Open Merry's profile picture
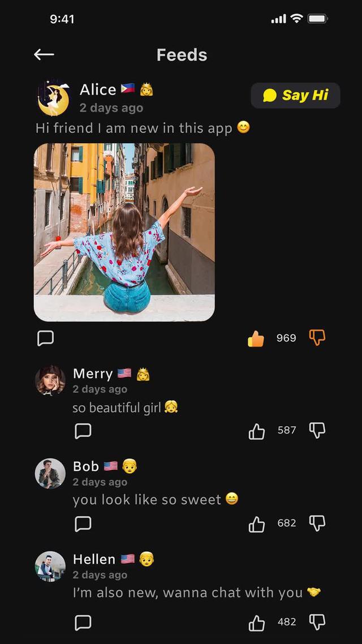362x644 pixels. click(50, 380)
